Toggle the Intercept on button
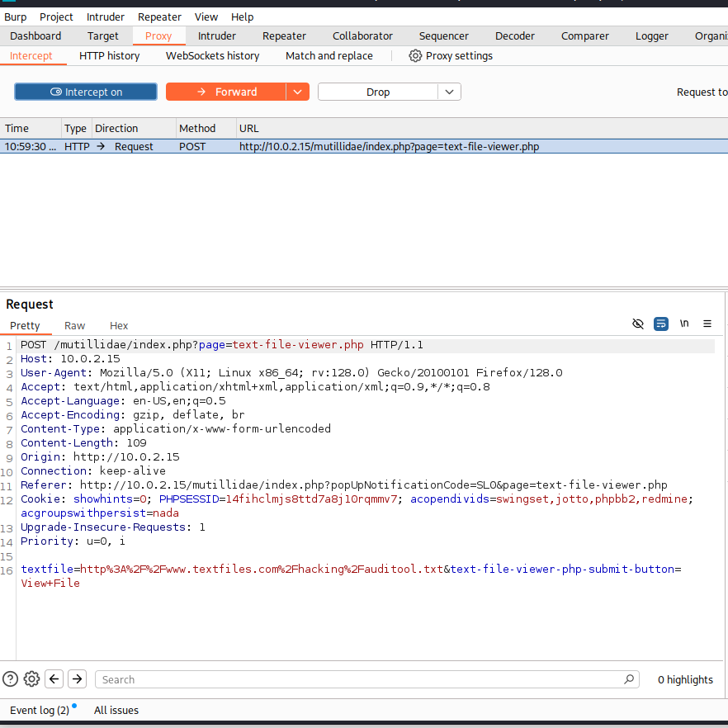The width and height of the screenshot is (728, 728). [x=86, y=92]
